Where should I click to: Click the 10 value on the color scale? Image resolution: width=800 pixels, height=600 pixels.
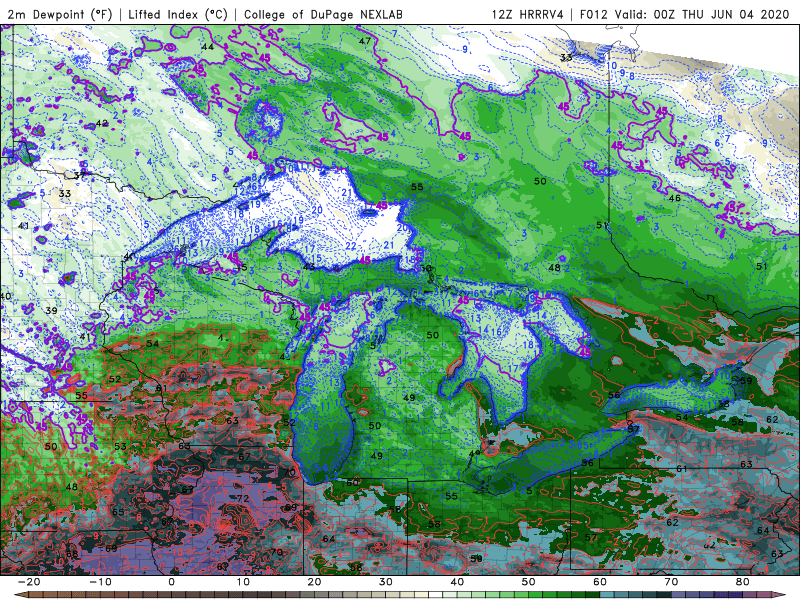[x=243, y=582]
